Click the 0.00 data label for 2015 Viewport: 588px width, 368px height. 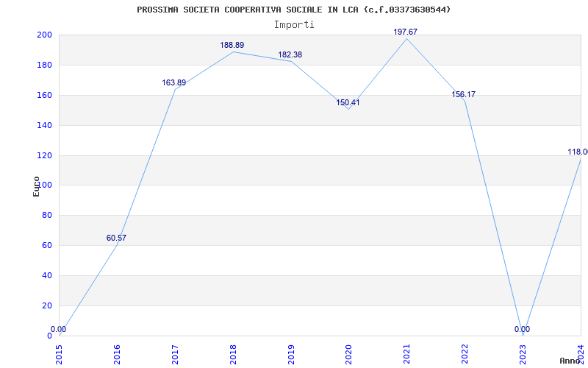59,329
